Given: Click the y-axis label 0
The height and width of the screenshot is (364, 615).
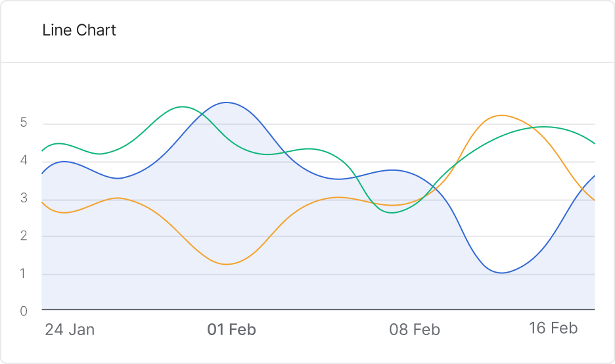Looking at the screenshot, I should [24, 311].
